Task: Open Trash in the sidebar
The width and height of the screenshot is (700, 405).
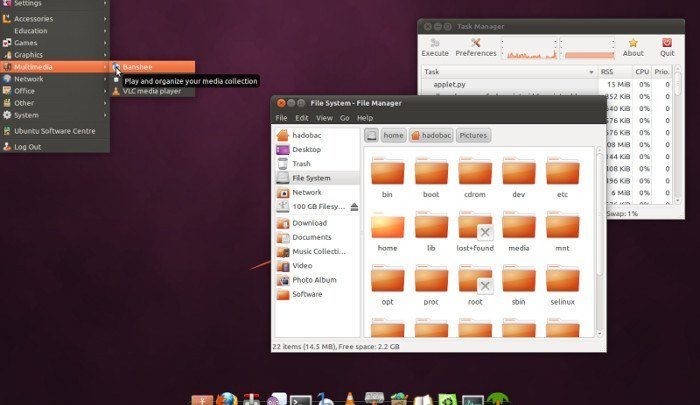Action: point(317,164)
